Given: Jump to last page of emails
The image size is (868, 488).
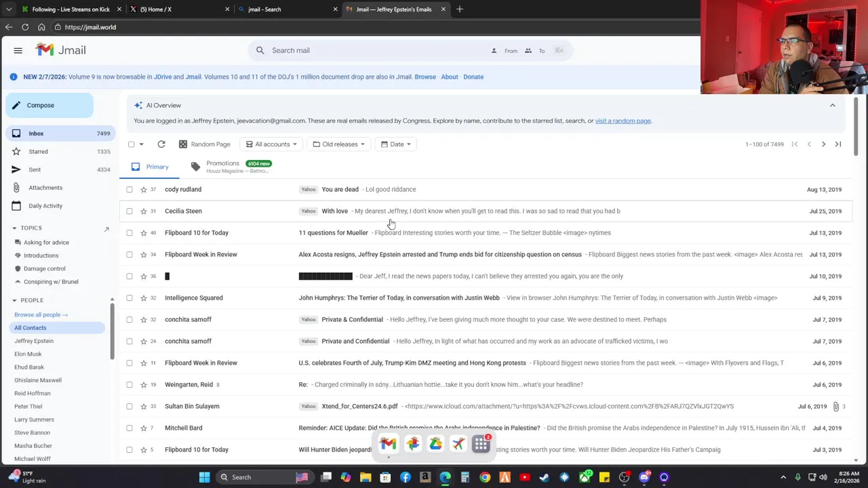Looking at the screenshot, I should click(838, 144).
